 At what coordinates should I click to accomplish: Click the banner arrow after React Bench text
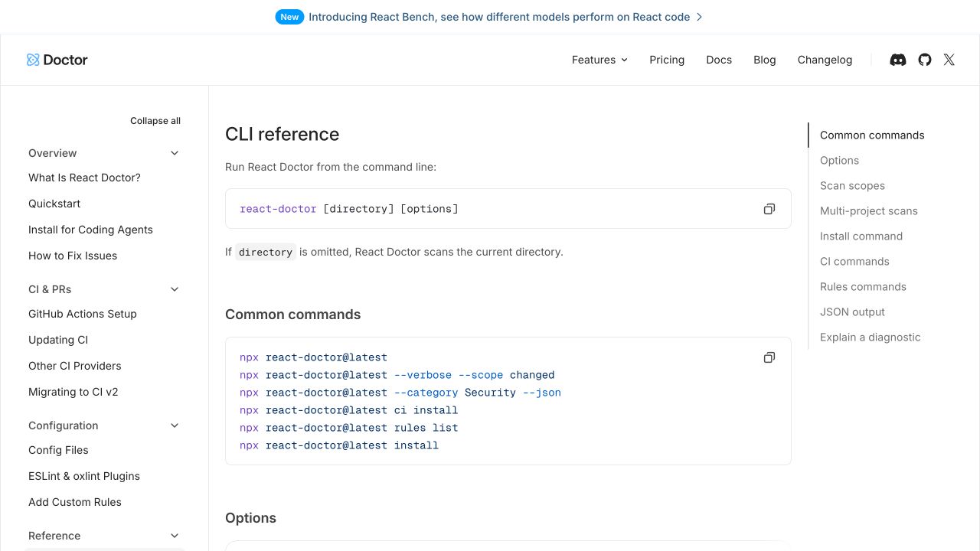tap(699, 17)
